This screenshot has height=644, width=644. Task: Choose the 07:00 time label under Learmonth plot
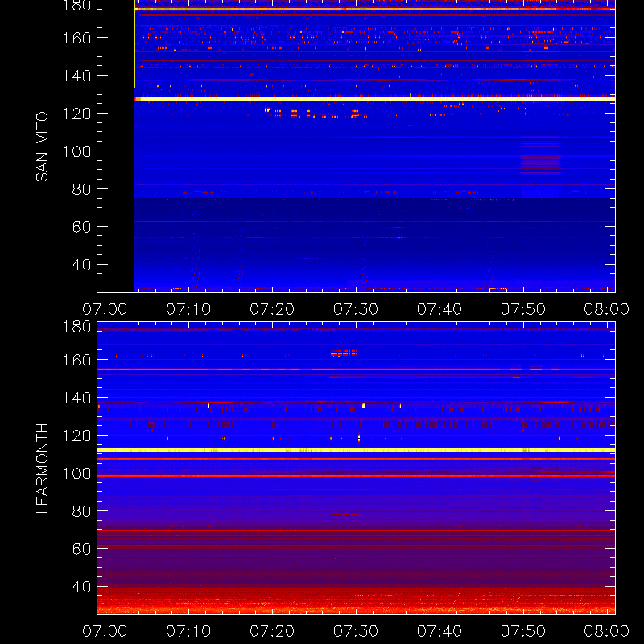point(105,631)
